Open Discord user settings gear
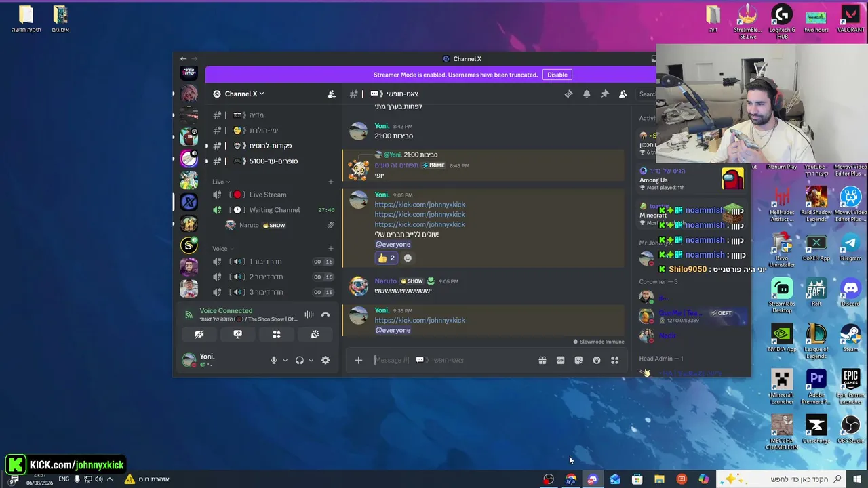 pyautogui.click(x=325, y=360)
